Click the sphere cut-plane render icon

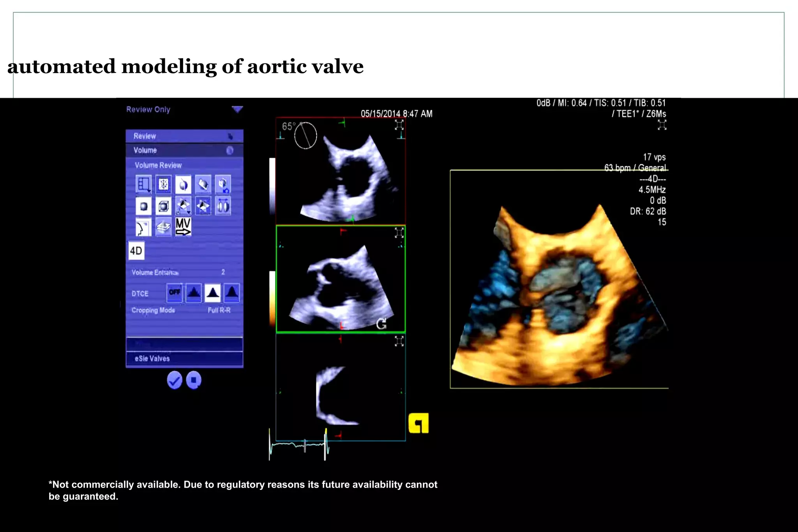(x=183, y=184)
